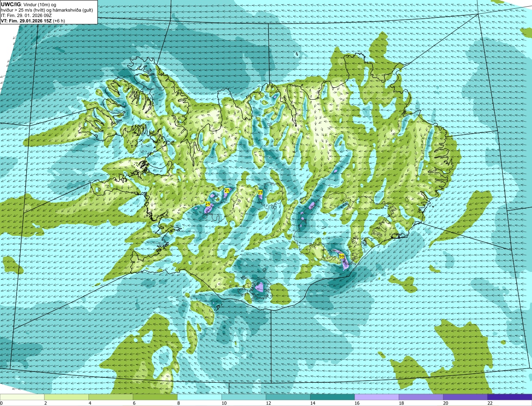Select the 14–16 m/s dark teal legend color
532x406 pixels.
[332, 397]
